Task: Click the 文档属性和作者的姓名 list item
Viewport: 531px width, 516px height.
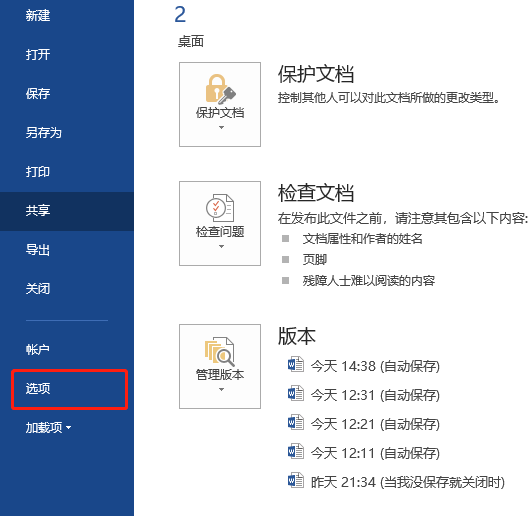Action: (362, 239)
